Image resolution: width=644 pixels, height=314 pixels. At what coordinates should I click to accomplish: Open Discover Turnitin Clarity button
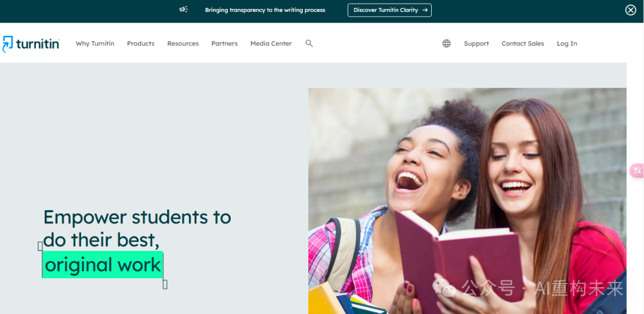click(x=389, y=10)
